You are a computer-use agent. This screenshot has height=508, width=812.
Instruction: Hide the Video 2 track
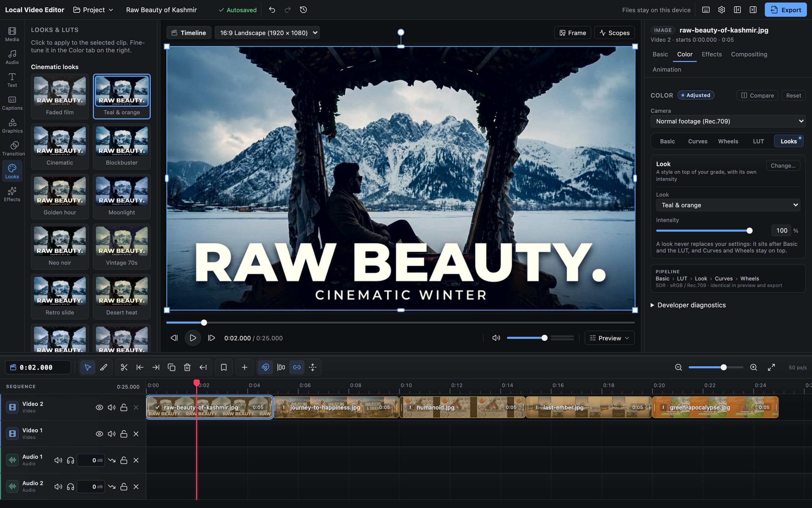click(99, 407)
